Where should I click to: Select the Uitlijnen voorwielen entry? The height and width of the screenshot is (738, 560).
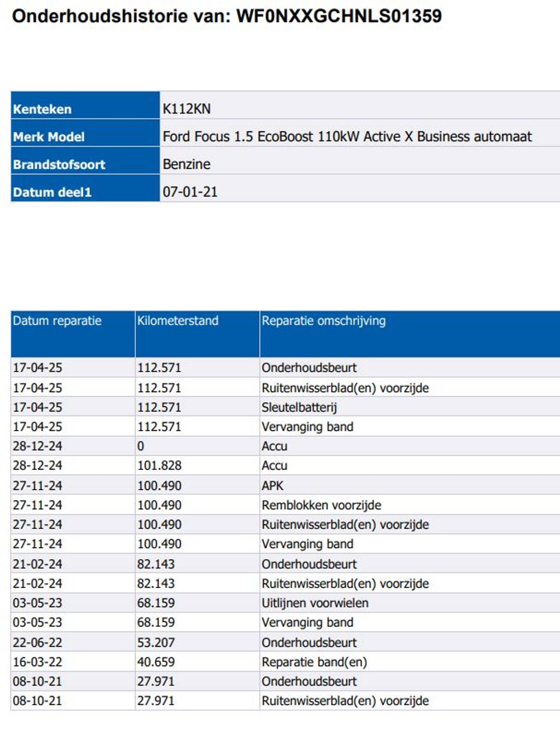tap(315, 603)
